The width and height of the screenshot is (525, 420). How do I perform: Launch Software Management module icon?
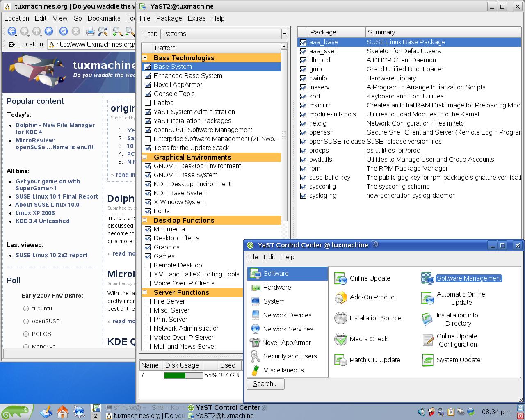pos(428,278)
